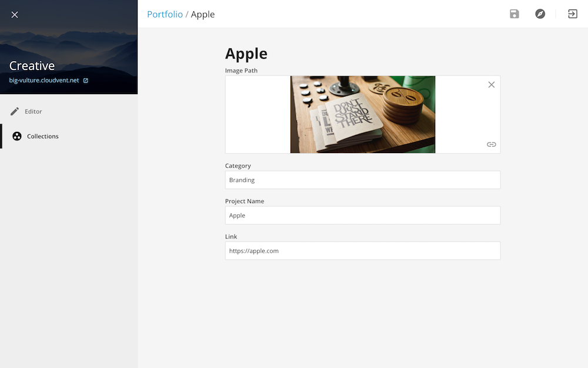The height and width of the screenshot is (368, 588).
Task: Remove the image using the X button
Action: (491, 85)
